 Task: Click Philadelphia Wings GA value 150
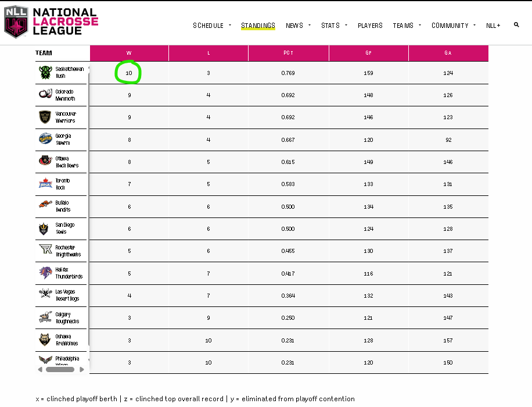pyautogui.click(x=448, y=362)
